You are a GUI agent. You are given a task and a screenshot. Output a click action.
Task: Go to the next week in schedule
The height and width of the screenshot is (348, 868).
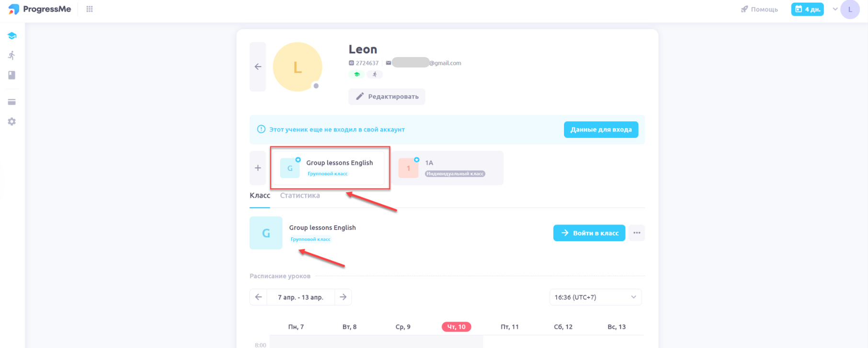click(x=343, y=297)
